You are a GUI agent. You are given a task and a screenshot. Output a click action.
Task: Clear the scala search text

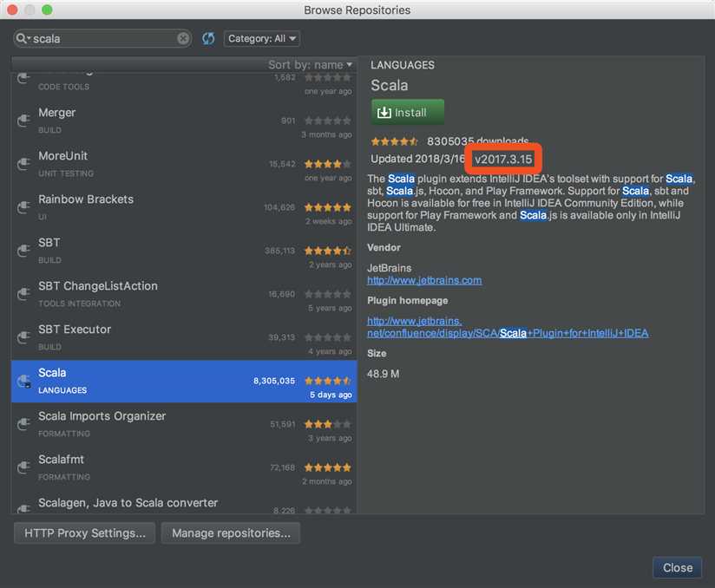click(183, 39)
